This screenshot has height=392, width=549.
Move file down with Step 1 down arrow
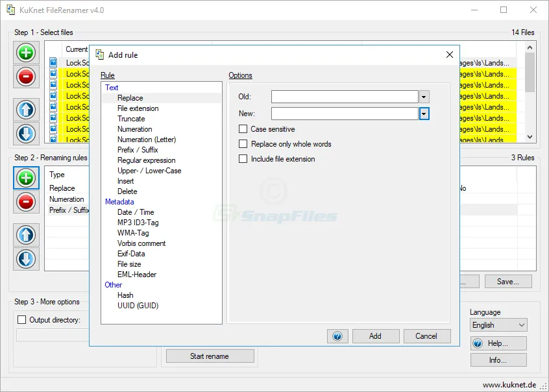[x=26, y=134]
